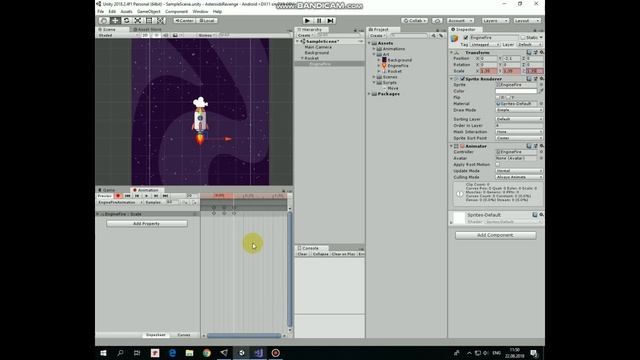Viewport: 640px width, 360px height.
Task: Go to first keyframe in Animation
Action: coord(127,196)
